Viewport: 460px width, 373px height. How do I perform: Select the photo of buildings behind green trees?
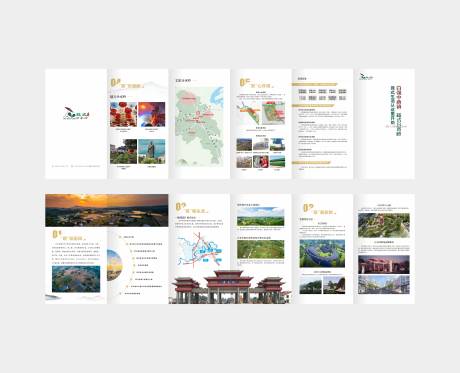pos(123,151)
